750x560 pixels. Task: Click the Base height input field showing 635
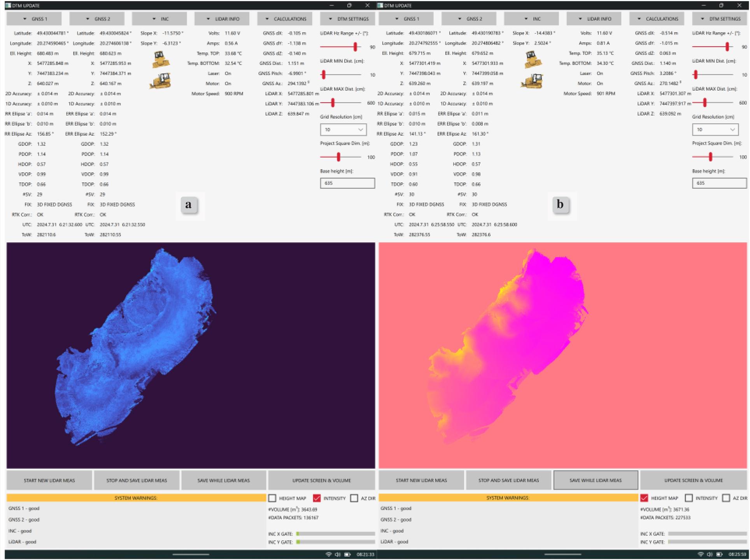[347, 183]
